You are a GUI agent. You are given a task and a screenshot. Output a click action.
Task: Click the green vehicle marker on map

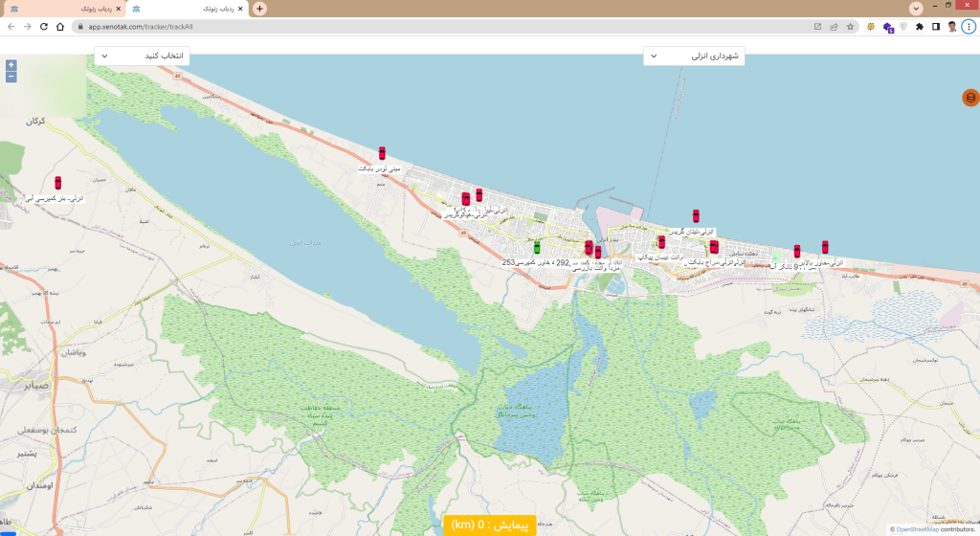click(537, 247)
